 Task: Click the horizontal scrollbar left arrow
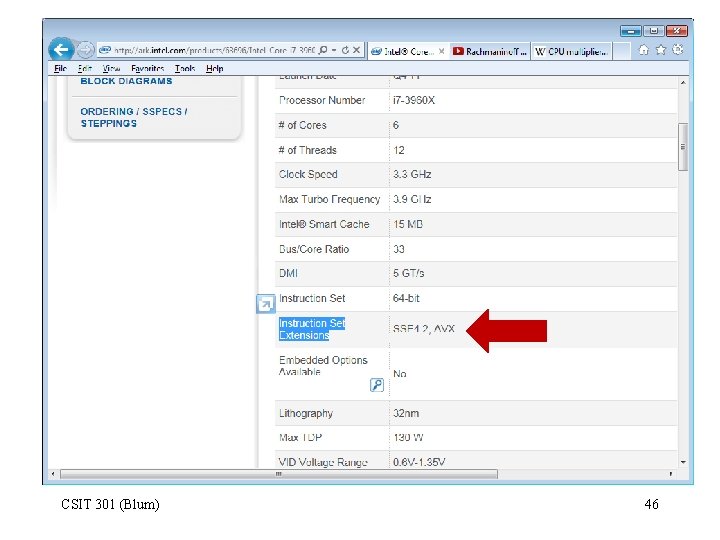(53, 473)
